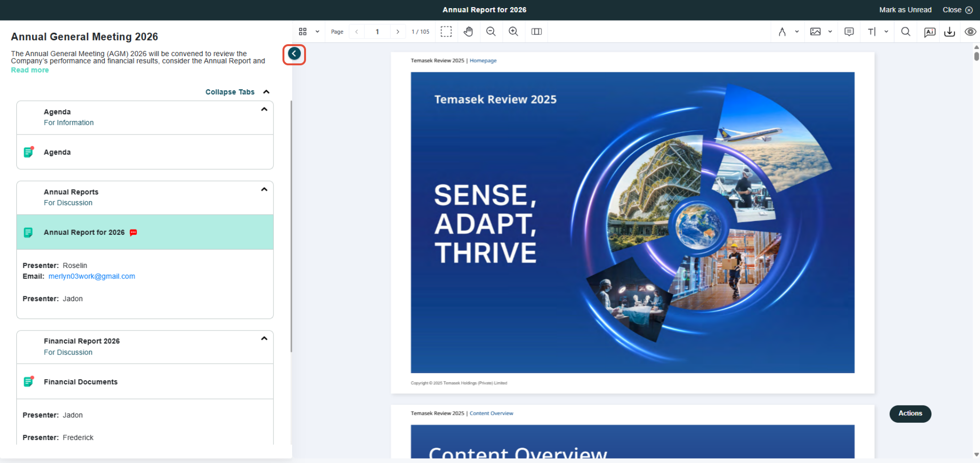This screenshot has height=463, width=980.
Task: Click the Annual Reports section header title
Action: click(71, 192)
